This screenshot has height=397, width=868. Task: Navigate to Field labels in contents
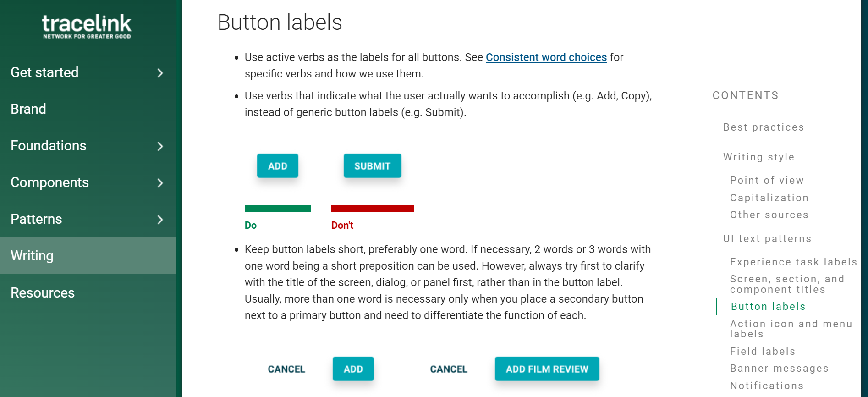[x=763, y=352]
